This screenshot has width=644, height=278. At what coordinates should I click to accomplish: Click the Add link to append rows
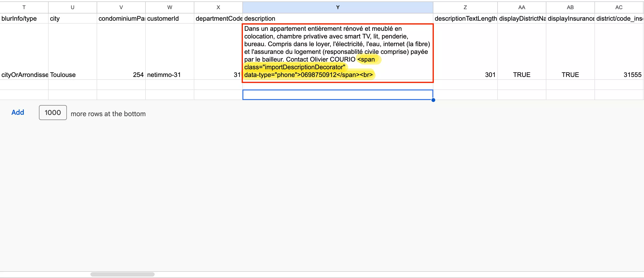pyautogui.click(x=18, y=113)
